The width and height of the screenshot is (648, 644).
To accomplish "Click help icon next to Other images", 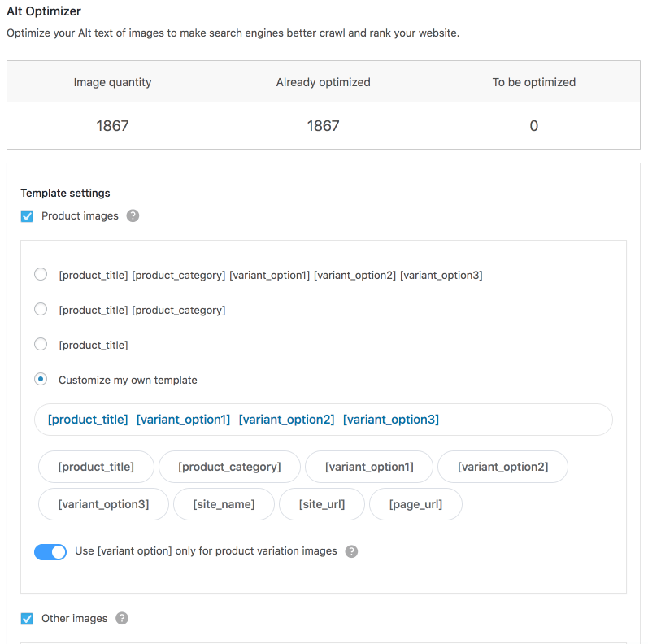I will pyautogui.click(x=122, y=619).
